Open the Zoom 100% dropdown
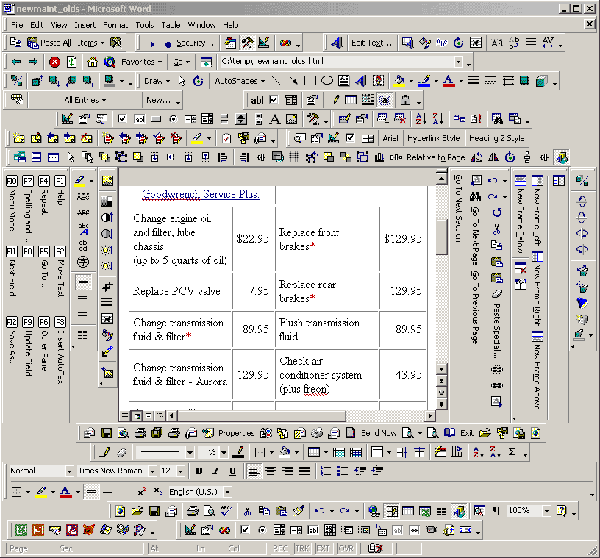Screen dimensions: 600x558 (547, 511)
